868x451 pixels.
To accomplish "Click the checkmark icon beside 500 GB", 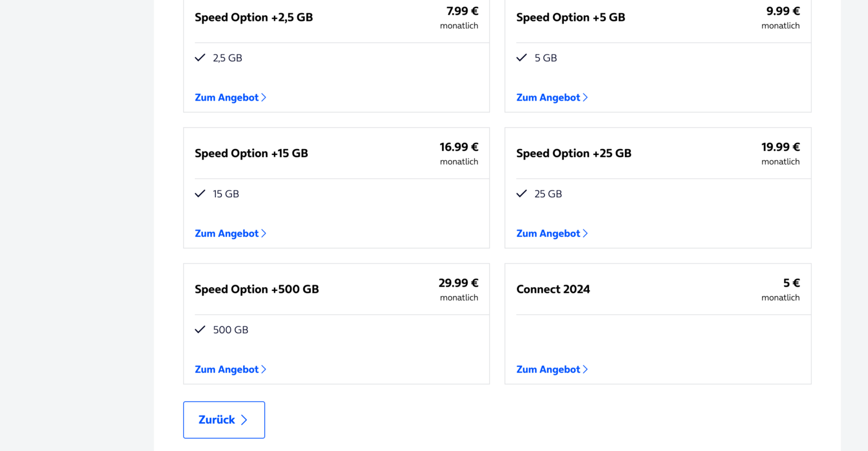I will [200, 329].
